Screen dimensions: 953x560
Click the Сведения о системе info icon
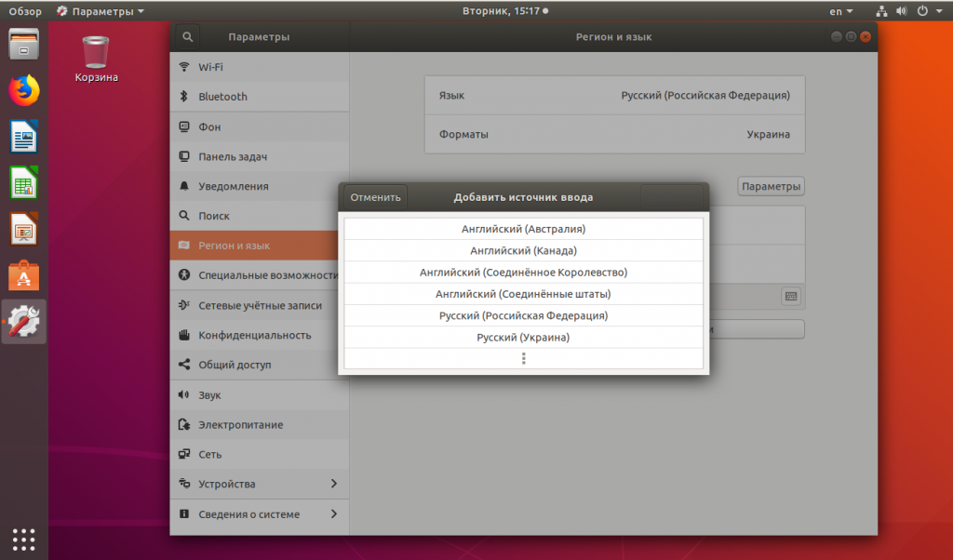(x=184, y=513)
